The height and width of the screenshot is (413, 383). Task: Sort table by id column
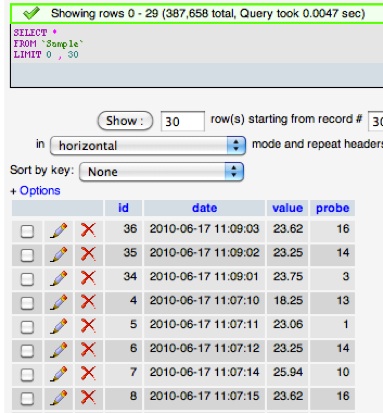[123, 208]
